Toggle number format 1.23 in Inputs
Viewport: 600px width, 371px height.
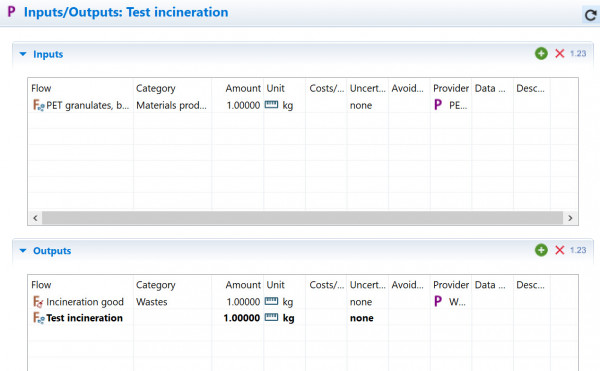tap(578, 54)
